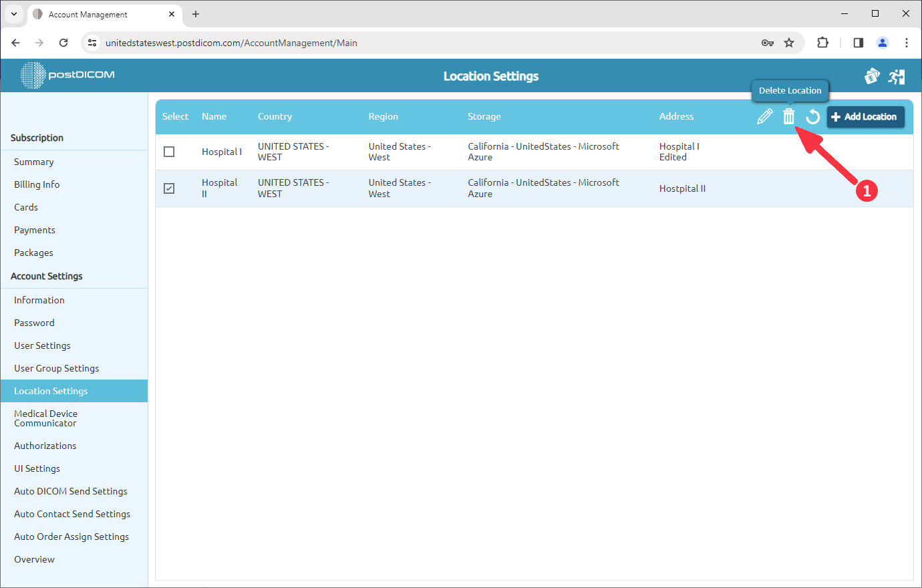Viewport: 922px width, 588px height.
Task: Bookmark the page with the star toggle
Action: pyautogui.click(x=790, y=42)
